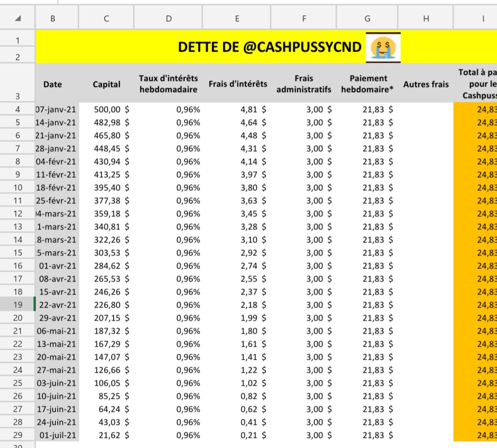
Task: Click the Frais d'intérêts header cell
Action: (238, 84)
